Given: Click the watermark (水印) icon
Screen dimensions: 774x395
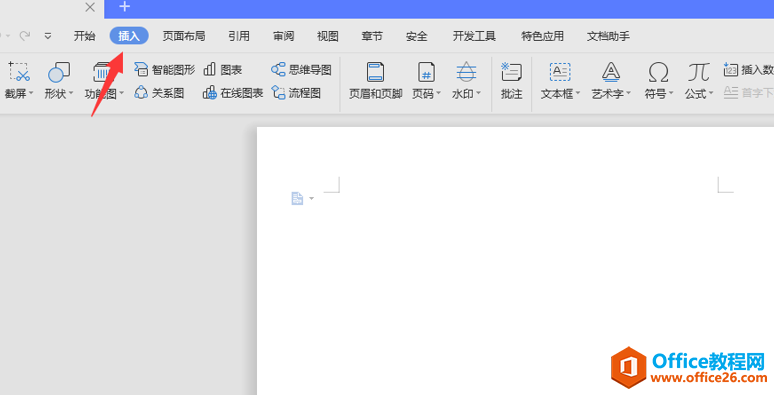Looking at the screenshot, I should click(x=466, y=72).
